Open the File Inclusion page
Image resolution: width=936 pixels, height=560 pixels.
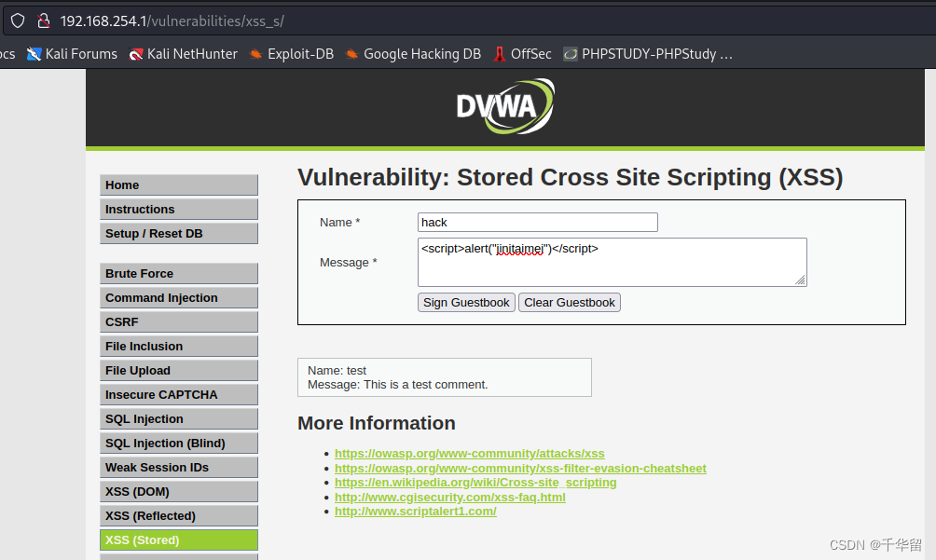click(179, 347)
